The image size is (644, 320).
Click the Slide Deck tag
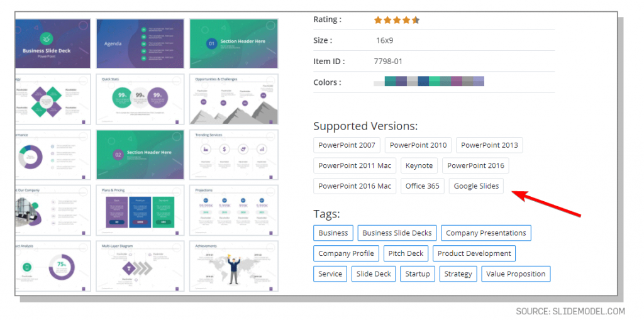point(374,274)
